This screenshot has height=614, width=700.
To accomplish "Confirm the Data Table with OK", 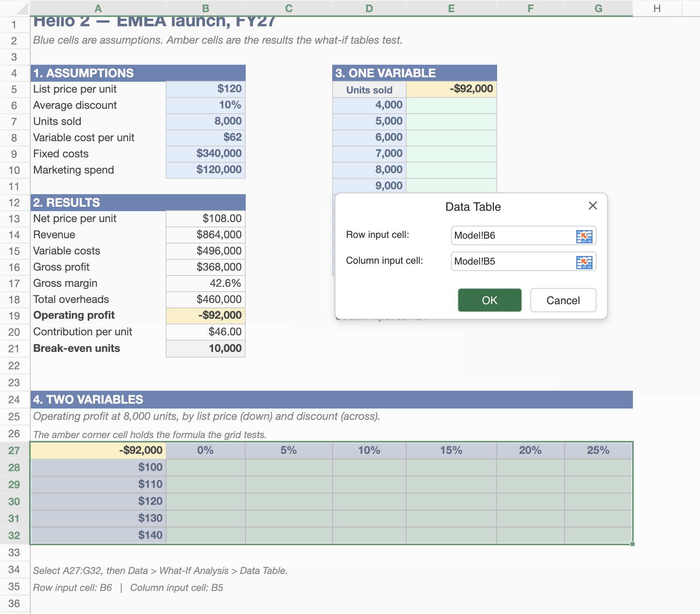I will (489, 300).
